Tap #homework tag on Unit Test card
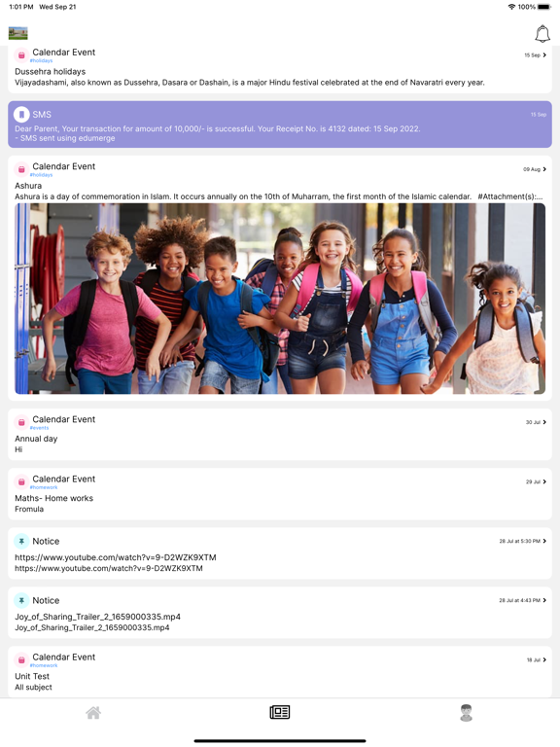 point(44,665)
